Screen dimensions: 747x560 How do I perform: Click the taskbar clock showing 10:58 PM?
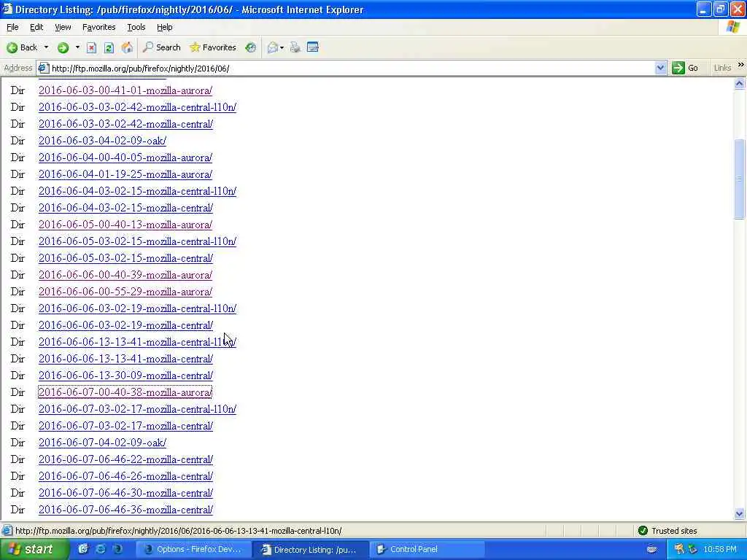720,549
